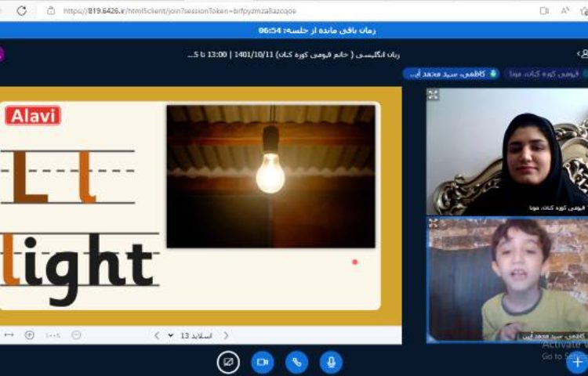The image size is (588, 376).
Task: Reload the page with browser refresh icon
Action: point(22,11)
